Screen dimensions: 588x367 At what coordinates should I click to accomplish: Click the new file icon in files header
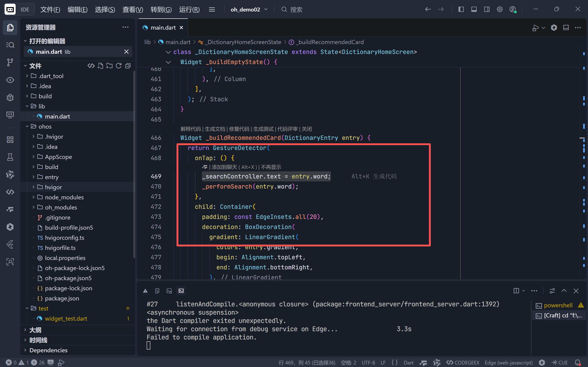100,66
